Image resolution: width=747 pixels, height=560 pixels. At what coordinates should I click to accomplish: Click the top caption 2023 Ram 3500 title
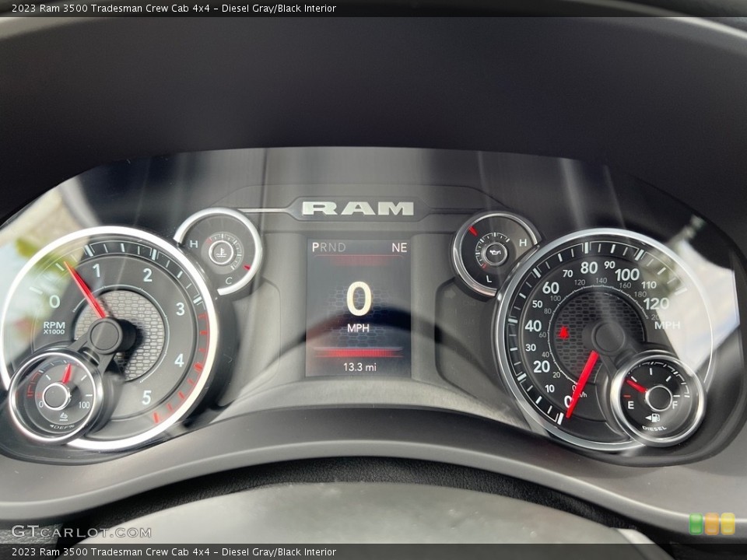174,8
